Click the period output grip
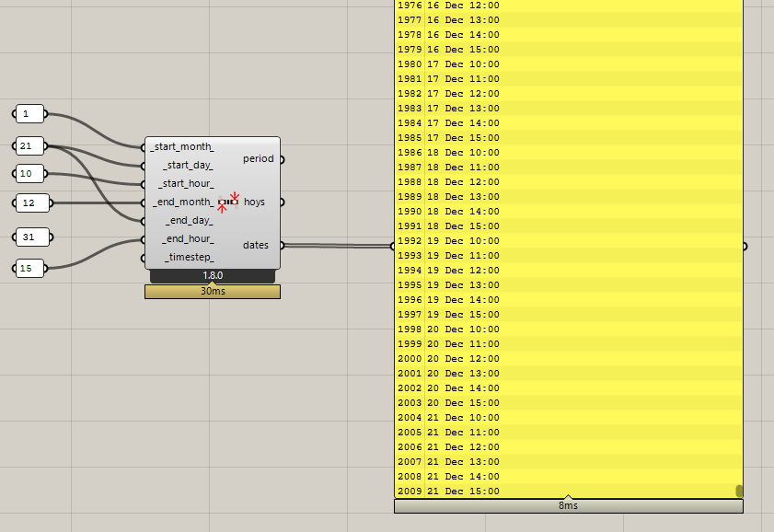Screen dimensions: 774x532 282,159
